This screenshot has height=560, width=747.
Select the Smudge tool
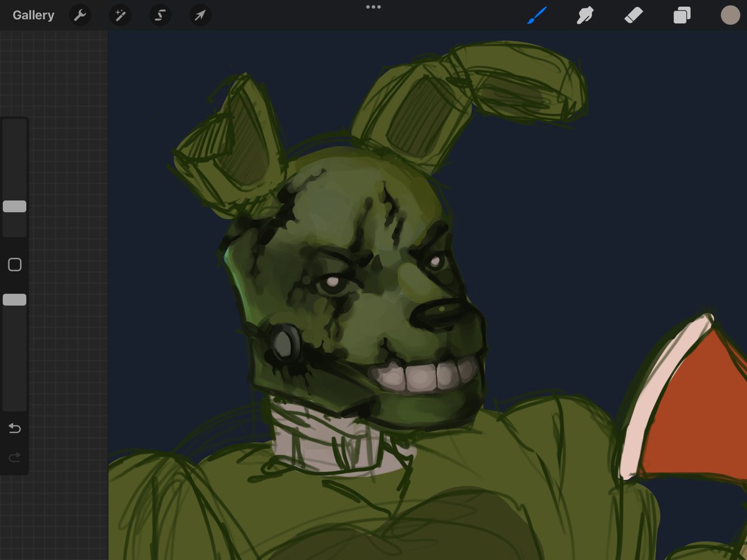(x=585, y=15)
